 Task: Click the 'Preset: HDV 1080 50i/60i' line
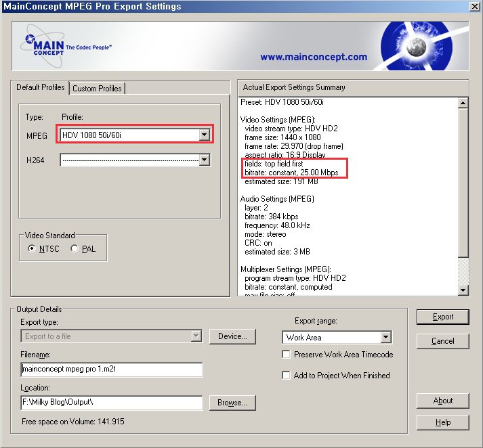click(x=282, y=102)
